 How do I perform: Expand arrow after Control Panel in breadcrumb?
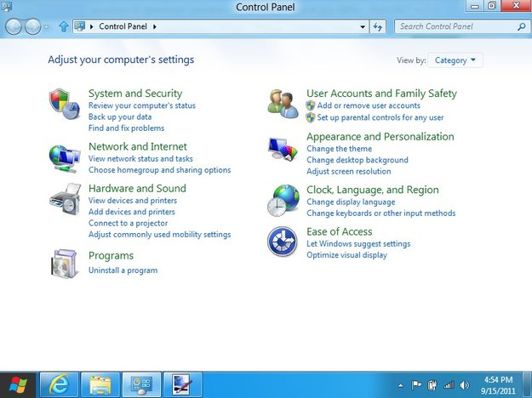[155, 26]
